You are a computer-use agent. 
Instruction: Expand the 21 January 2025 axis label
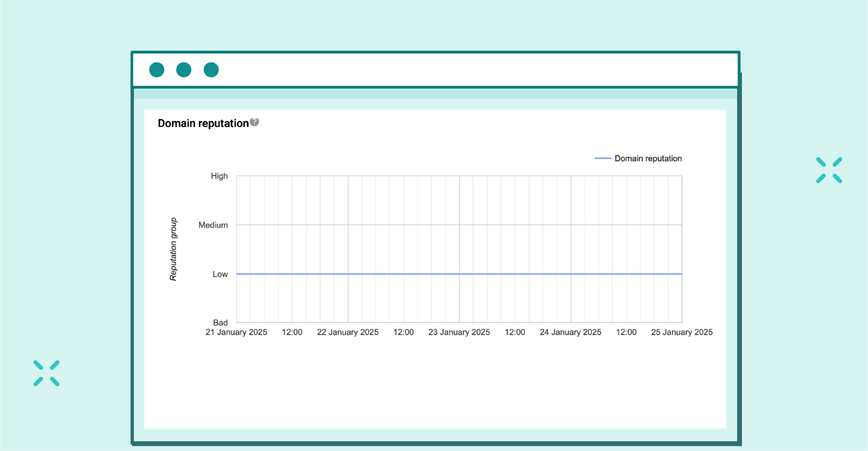(x=236, y=332)
